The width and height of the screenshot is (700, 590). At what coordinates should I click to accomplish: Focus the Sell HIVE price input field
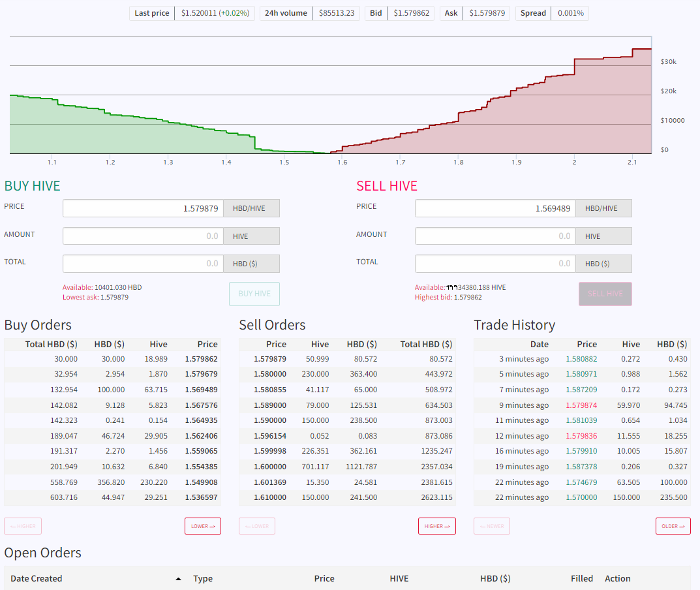[x=495, y=208]
